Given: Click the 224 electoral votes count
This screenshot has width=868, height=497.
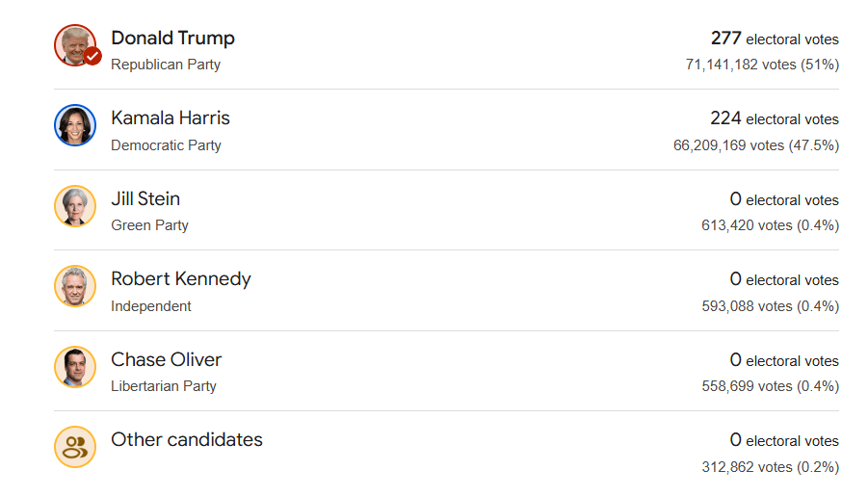Looking at the screenshot, I should [x=775, y=118].
